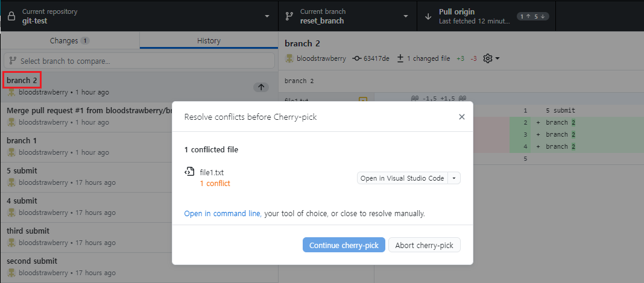Switch to the History tab
This screenshot has height=283, width=644.
(x=209, y=40)
